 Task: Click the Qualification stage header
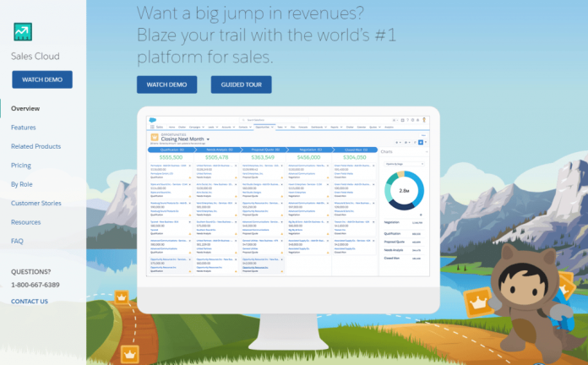point(171,150)
